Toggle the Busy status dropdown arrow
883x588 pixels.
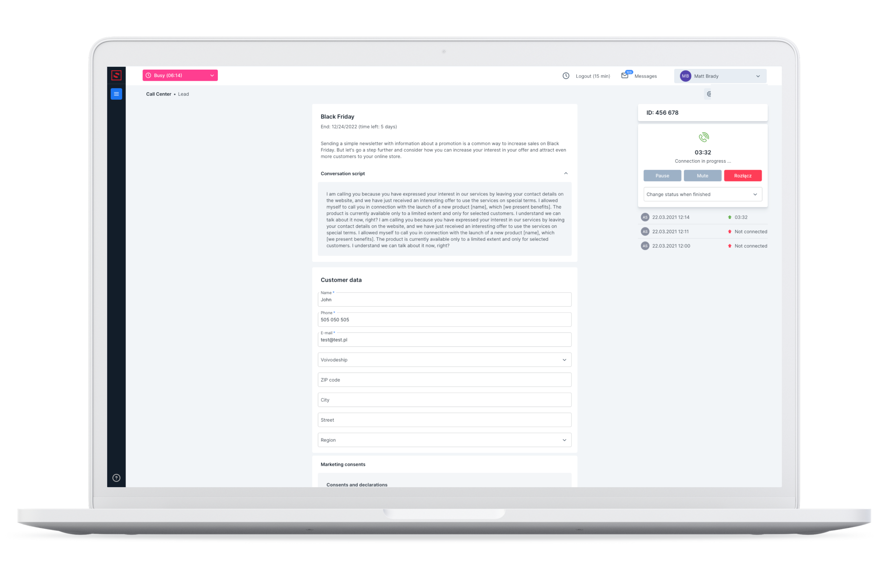212,75
